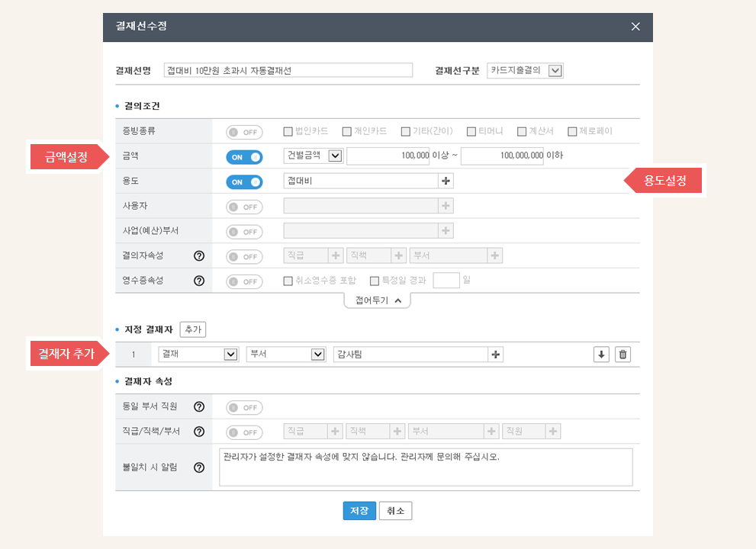
Task: Turn off the 금액 toggle
Action: pyautogui.click(x=244, y=157)
